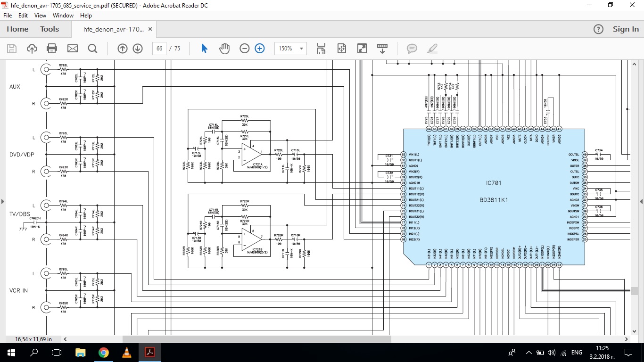
Task: Click the Print file icon
Action: point(52,49)
